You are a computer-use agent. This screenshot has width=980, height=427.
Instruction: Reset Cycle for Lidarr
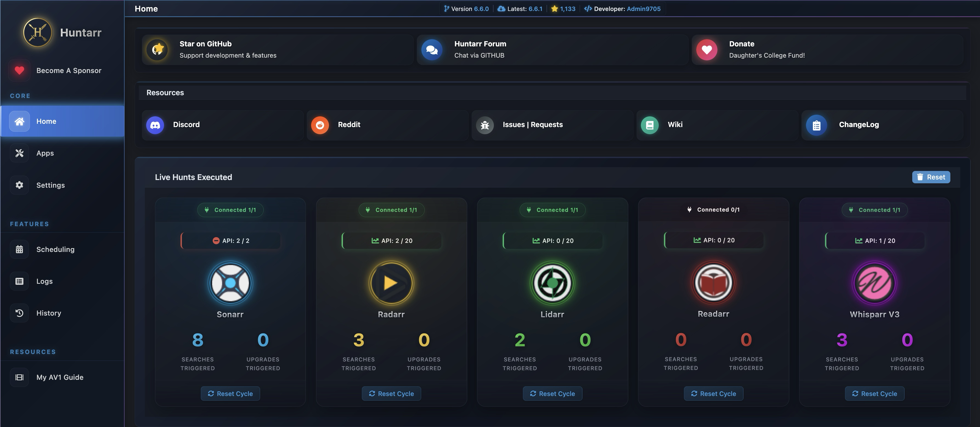552,394
